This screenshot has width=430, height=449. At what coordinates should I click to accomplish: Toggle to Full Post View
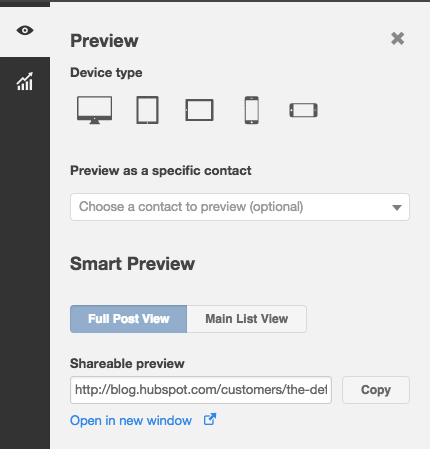[x=129, y=319]
